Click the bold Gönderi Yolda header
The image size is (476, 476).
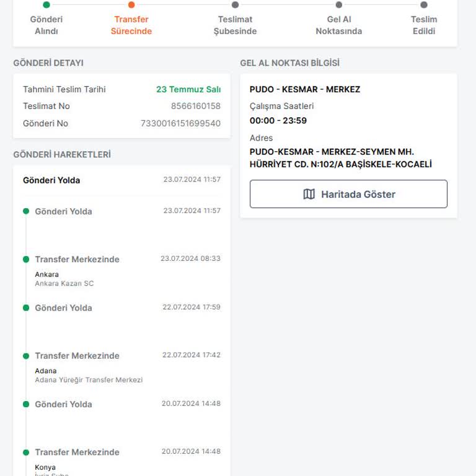pos(51,180)
